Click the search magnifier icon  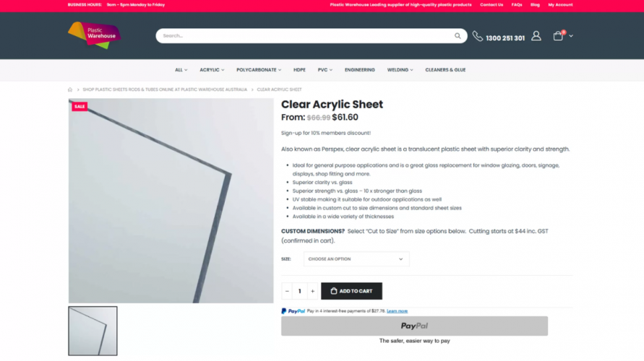tap(457, 35)
